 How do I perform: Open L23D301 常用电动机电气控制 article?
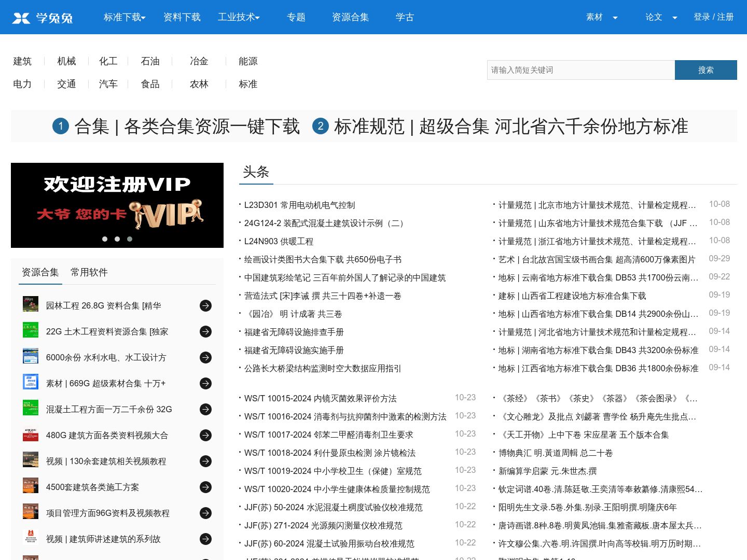coord(300,205)
